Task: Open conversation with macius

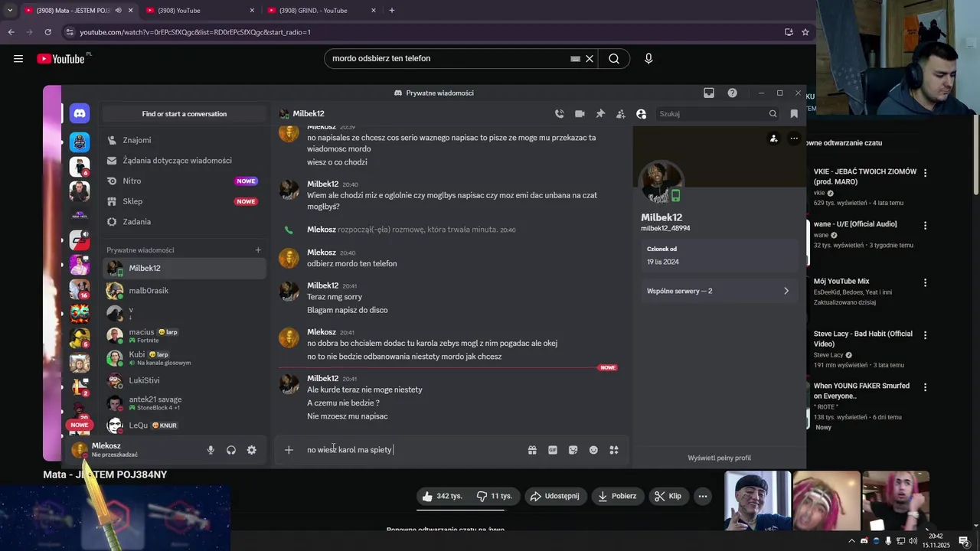Action: click(185, 336)
